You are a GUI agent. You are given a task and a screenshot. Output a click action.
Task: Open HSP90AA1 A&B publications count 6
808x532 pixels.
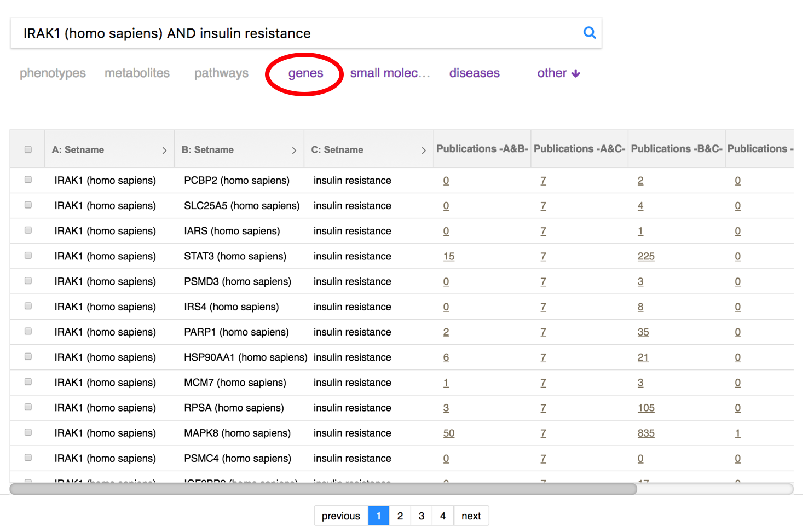point(446,357)
